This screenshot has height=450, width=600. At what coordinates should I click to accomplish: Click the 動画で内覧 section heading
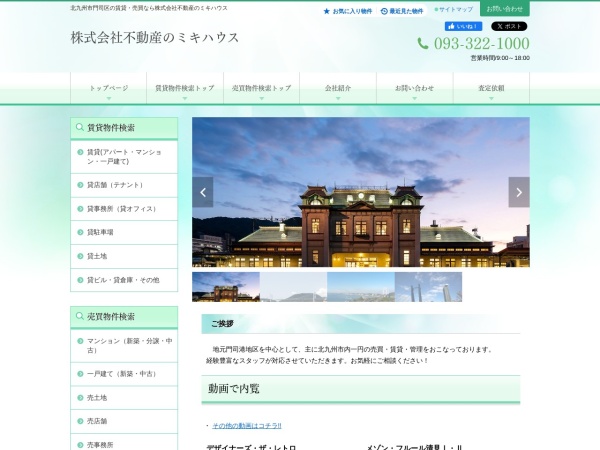tap(361, 389)
